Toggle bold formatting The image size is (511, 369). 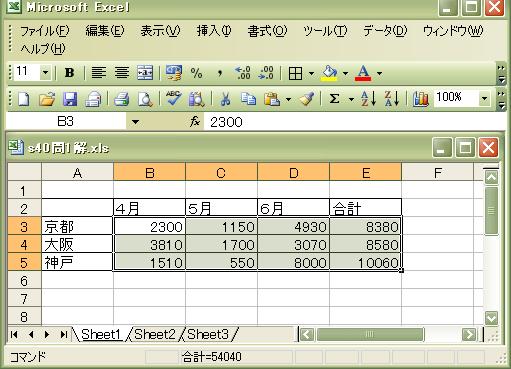pos(69,73)
